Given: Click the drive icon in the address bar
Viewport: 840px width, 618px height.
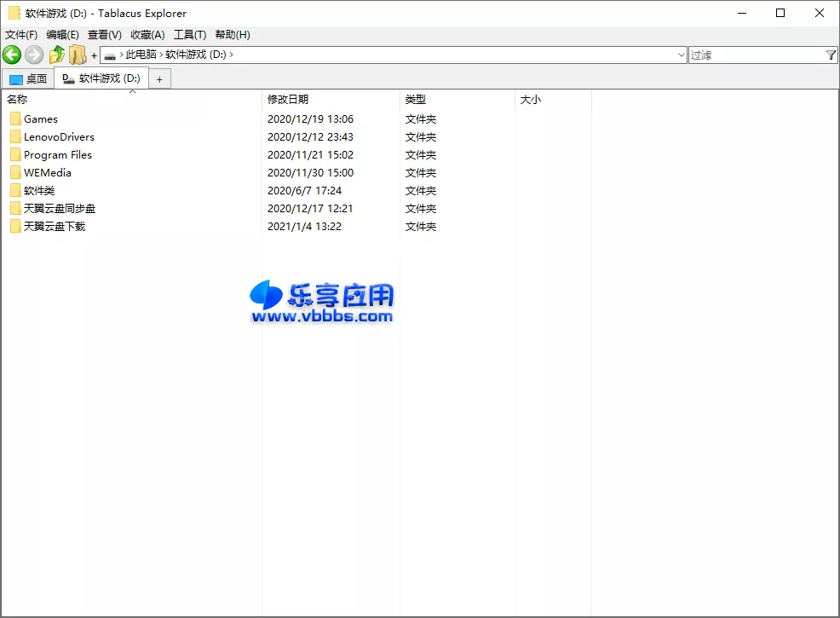Looking at the screenshot, I should 110,55.
